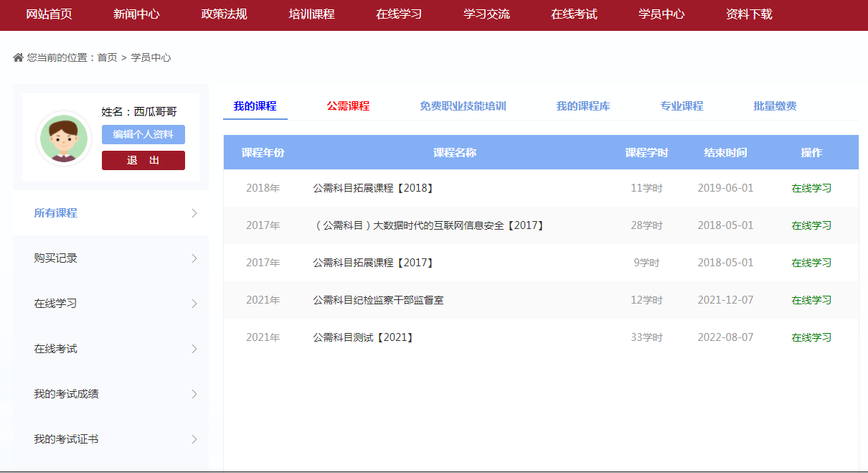868x473 pixels.
Task: Go to 资料下载 in top navigation
Action: coord(749,14)
